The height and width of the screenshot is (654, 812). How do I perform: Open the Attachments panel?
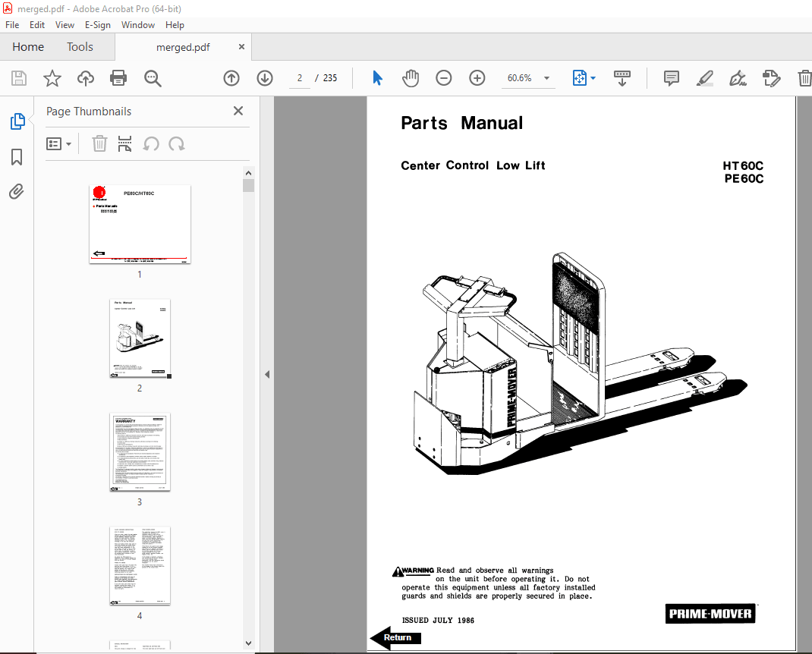pos(17,191)
